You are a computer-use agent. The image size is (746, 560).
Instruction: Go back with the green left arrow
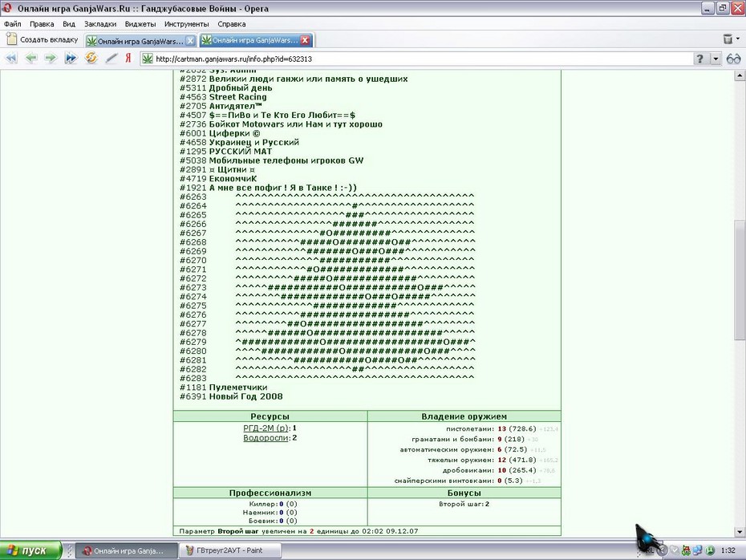(x=31, y=58)
